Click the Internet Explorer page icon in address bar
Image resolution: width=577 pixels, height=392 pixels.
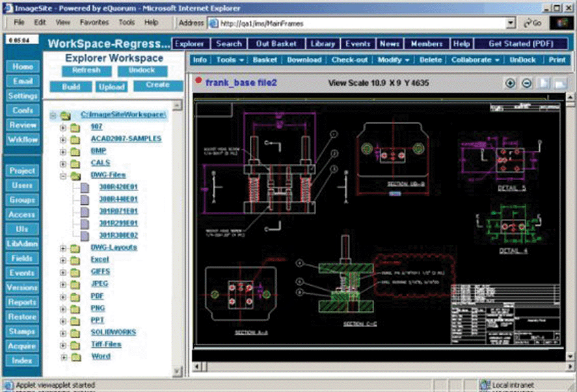213,23
